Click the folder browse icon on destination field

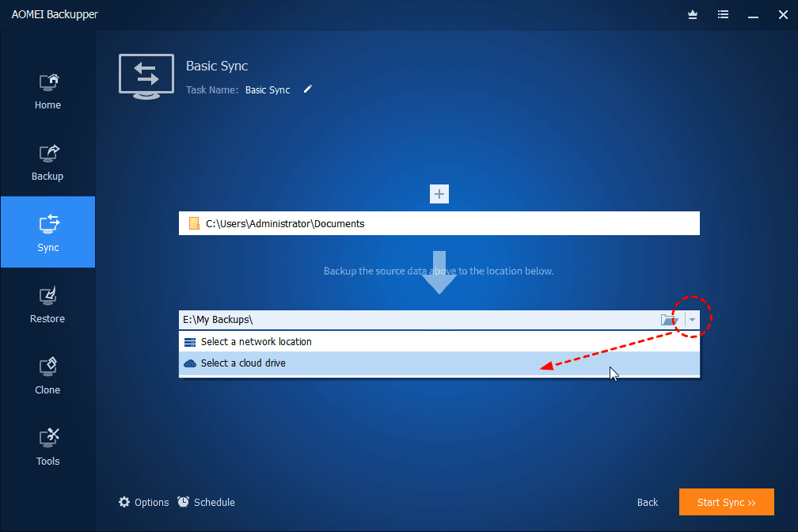pos(670,319)
